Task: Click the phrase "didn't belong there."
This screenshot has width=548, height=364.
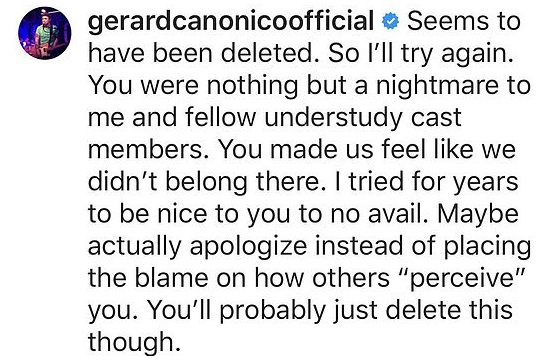Action: point(204,182)
